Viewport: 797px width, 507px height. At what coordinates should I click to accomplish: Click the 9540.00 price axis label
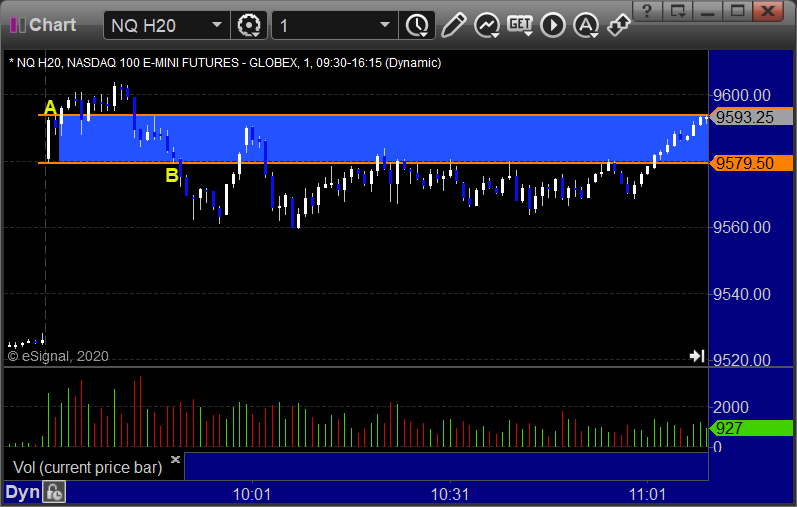click(x=742, y=294)
